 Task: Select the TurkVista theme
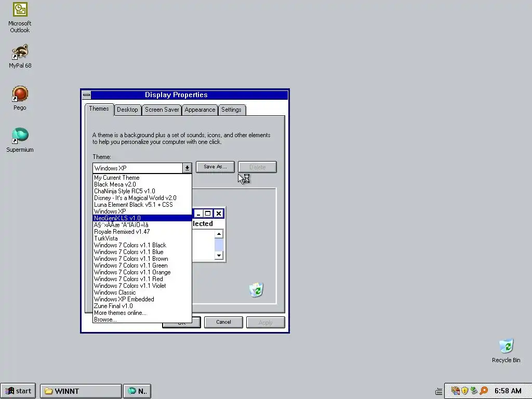[x=142, y=238]
